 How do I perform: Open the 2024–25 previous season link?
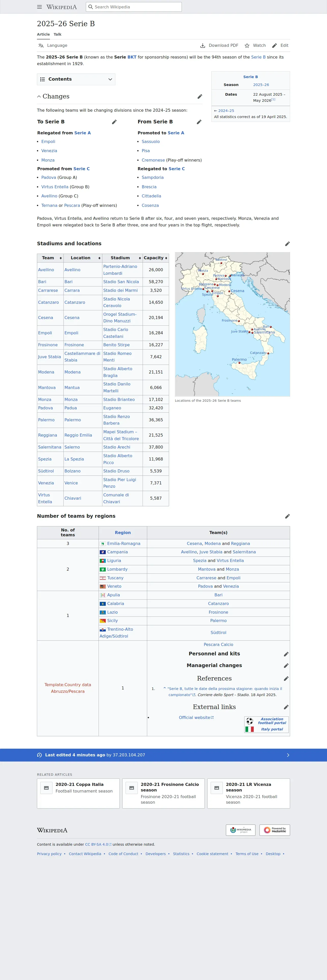226,111
